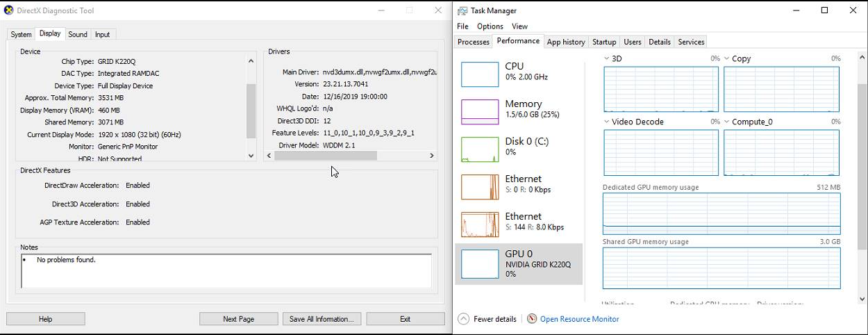Click the Next Page button
This screenshot has height=335, width=868.
[238, 319]
